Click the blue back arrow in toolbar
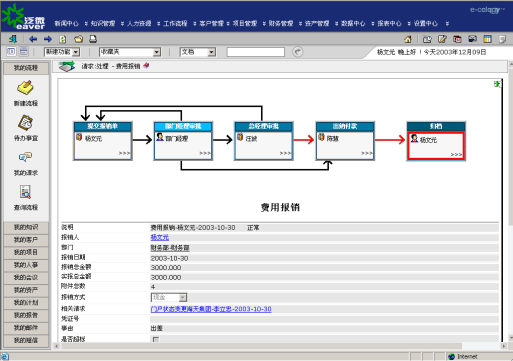The height and width of the screenshot is (361, 513). click(x=33, y=39)
